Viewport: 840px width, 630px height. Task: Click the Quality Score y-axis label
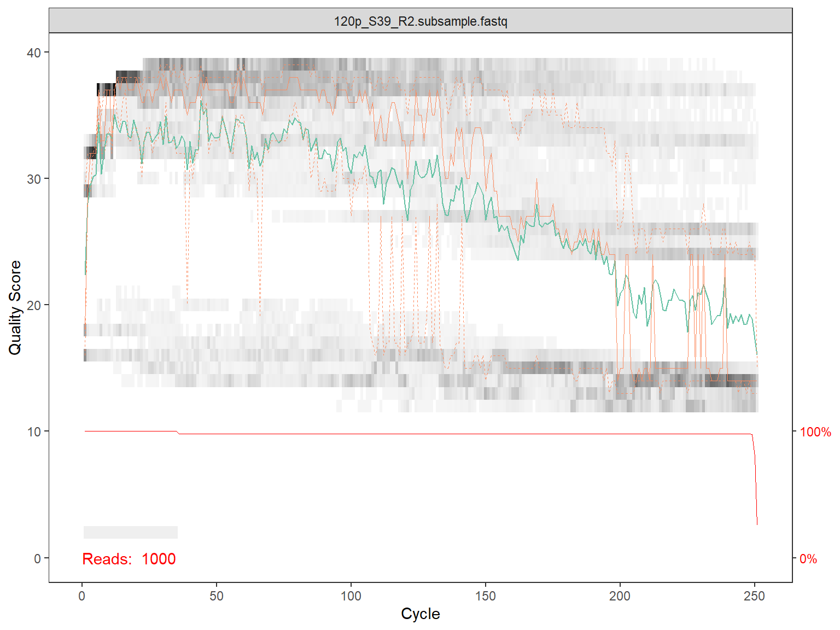pos(15,307)
